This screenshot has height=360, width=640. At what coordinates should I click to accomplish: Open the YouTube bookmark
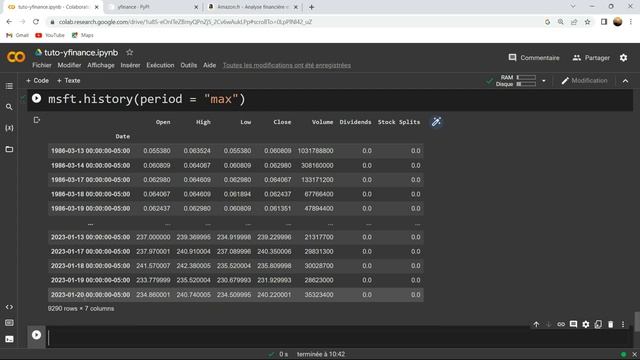(x=50, y=36)
